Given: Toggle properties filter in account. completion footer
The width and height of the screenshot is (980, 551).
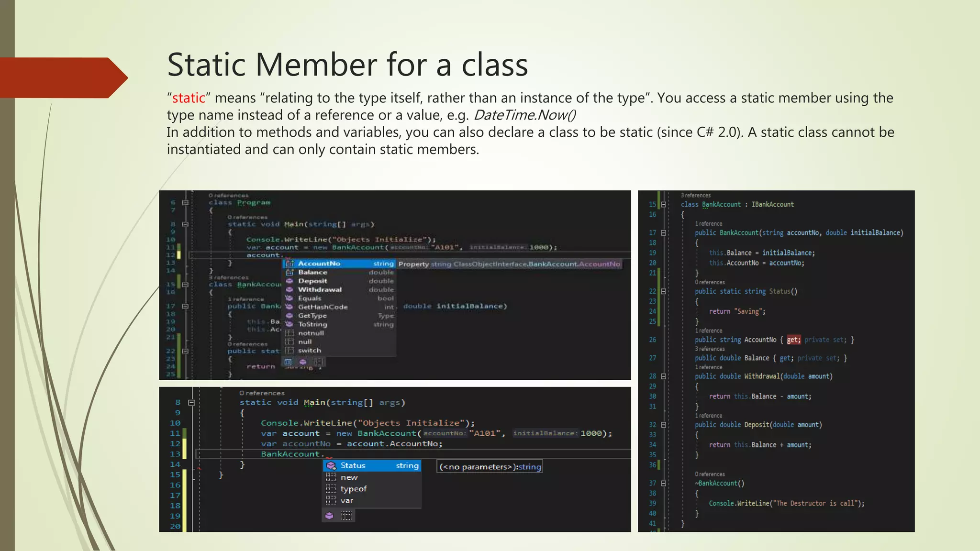Looking at the screenshot, I should click(x=288, y=362).
